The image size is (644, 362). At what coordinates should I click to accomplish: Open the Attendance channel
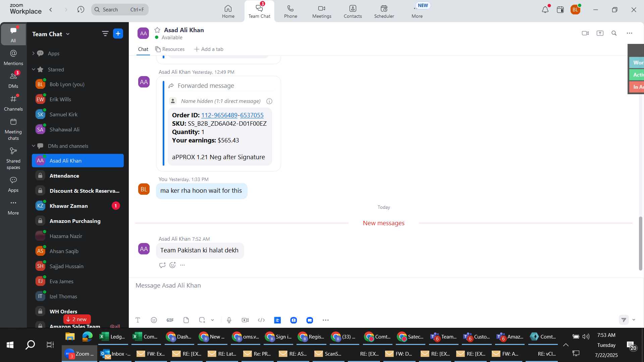click(78, 176)
